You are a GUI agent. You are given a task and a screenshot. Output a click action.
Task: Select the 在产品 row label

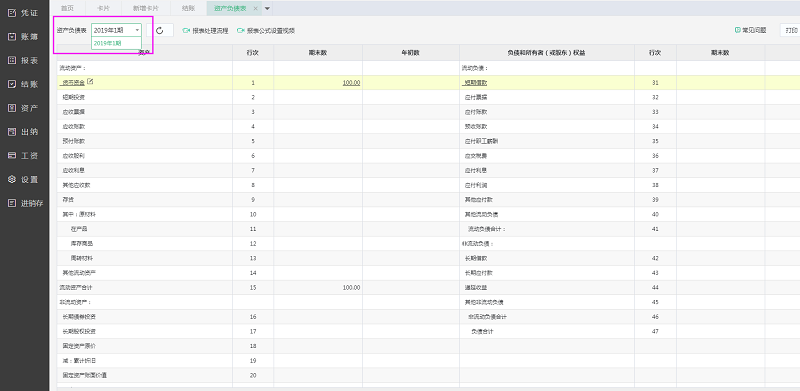pyautogui.click(x=80, y=229)
